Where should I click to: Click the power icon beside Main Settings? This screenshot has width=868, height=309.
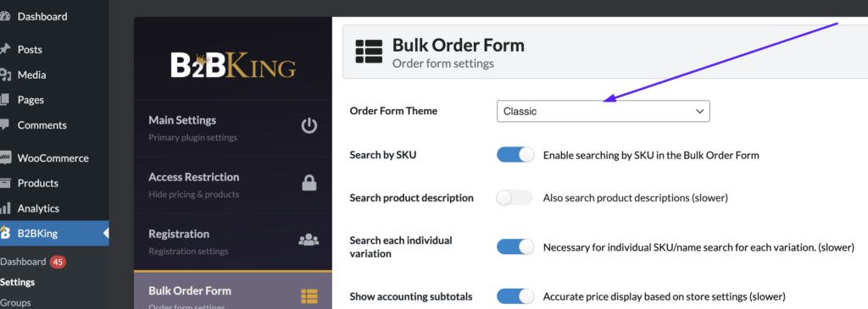(309, 126)
